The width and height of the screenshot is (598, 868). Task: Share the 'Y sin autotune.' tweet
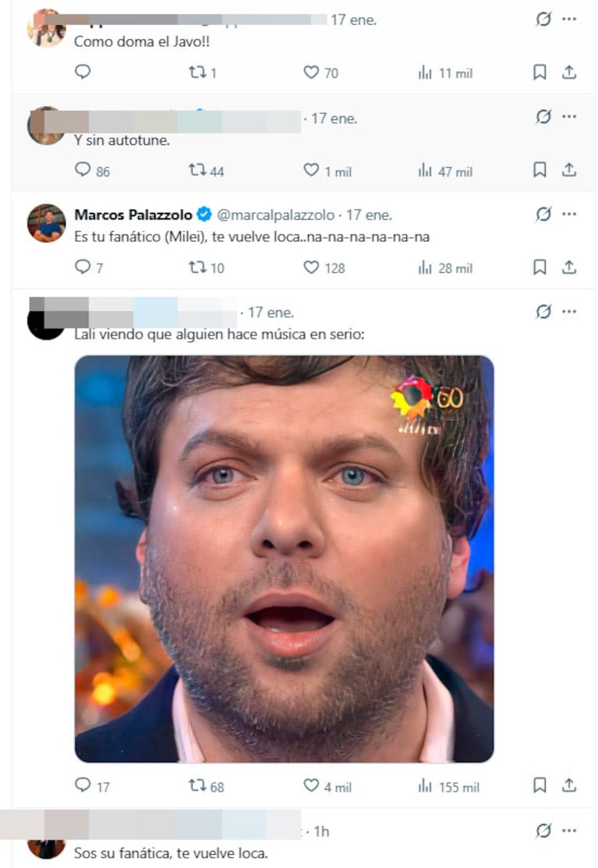[x=568, y=169]
